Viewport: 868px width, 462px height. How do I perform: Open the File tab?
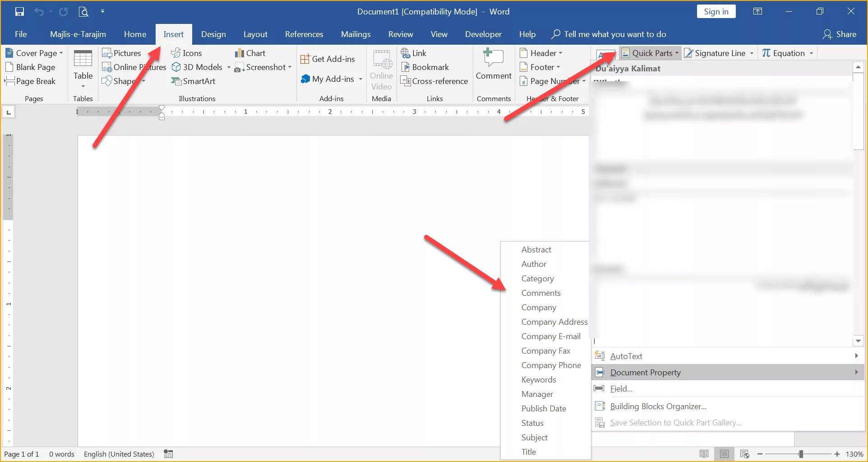(x=21, y=34)
